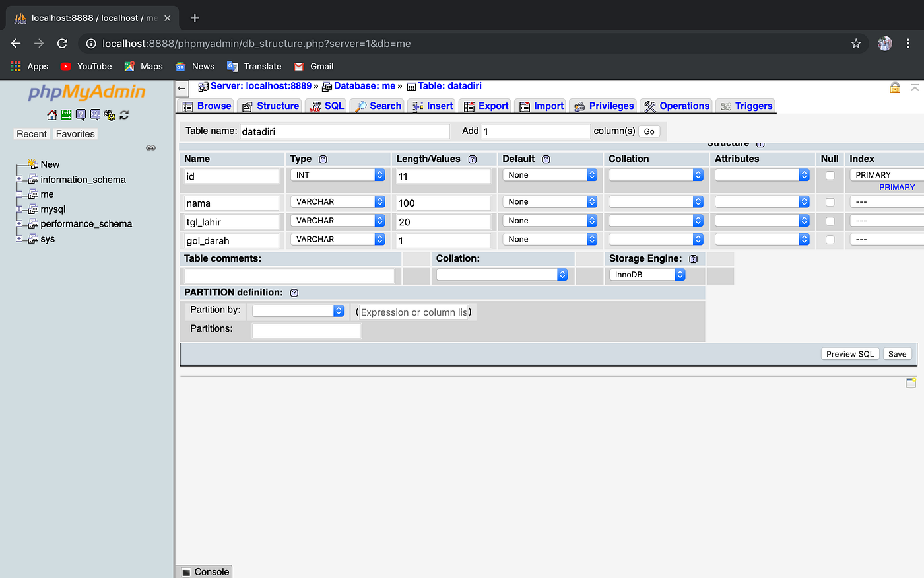This screenshot has height=578, width=924.
Task: Check Null for the tgl_lahir field
Action: (x=830, y=221)
